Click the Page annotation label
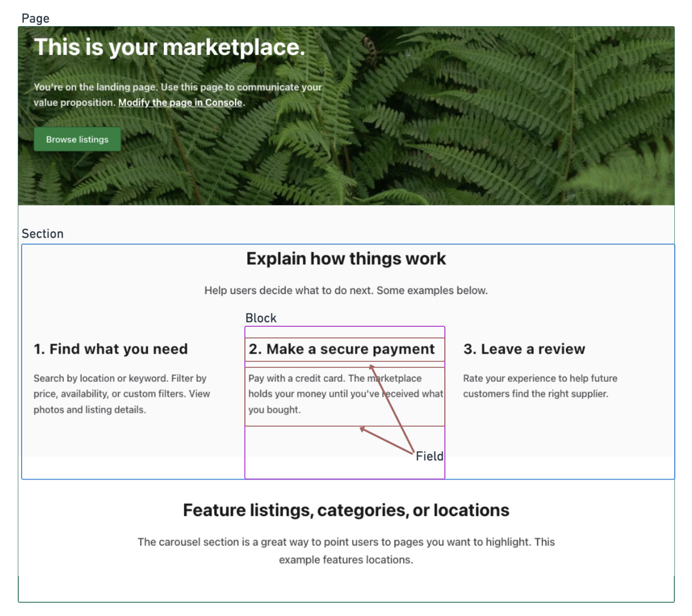The height and width of the screenshot is (616, 692). pos(34,18)
